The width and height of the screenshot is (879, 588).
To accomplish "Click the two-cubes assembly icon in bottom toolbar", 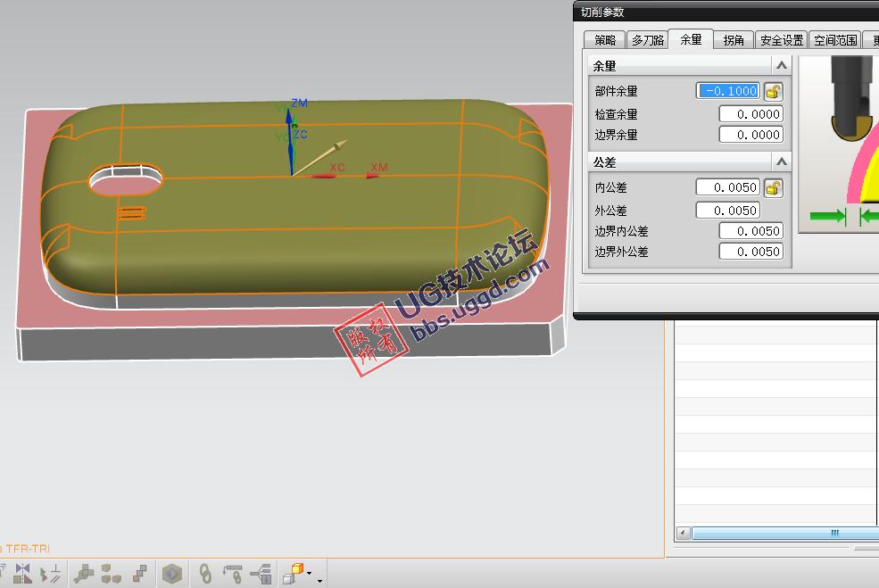I will point(112,573).
